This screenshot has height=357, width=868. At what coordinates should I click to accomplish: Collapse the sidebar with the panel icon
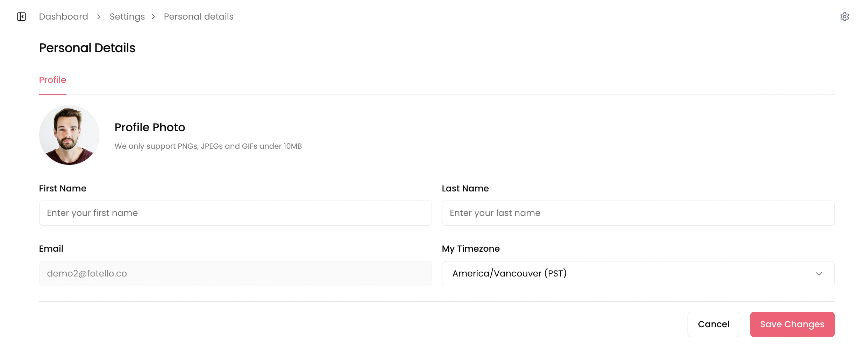click(21, 16)
